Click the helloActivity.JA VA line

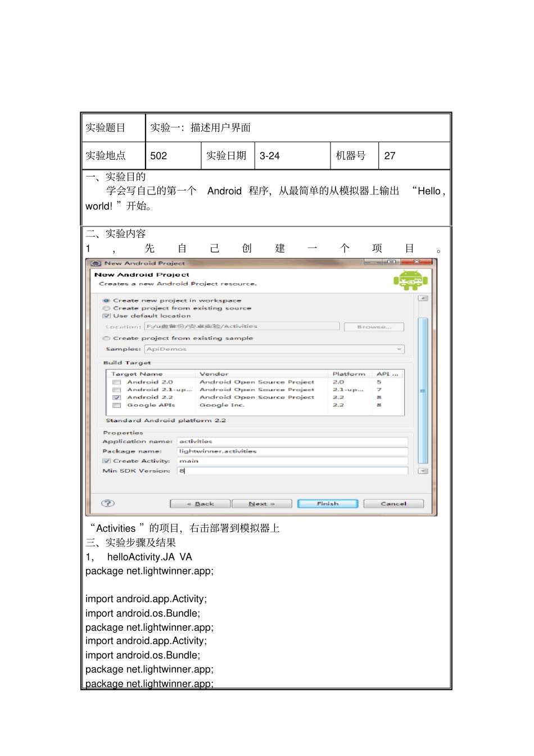coord(139,557)
